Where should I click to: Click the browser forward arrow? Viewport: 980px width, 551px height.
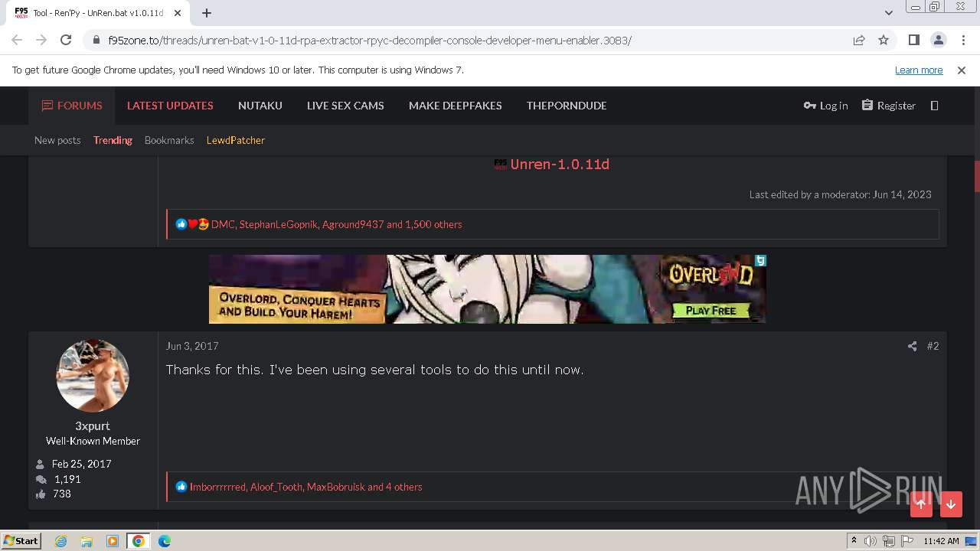point(41,40)
